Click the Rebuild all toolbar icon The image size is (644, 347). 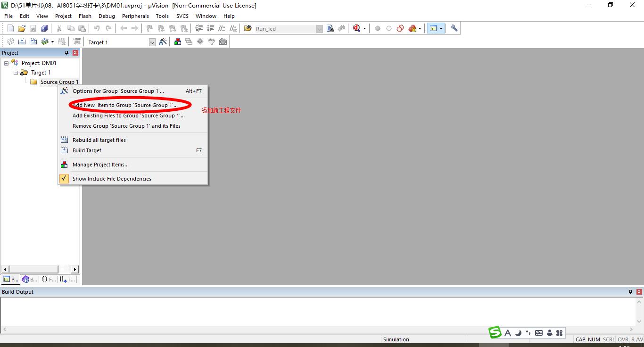click(x=33, y=41)
